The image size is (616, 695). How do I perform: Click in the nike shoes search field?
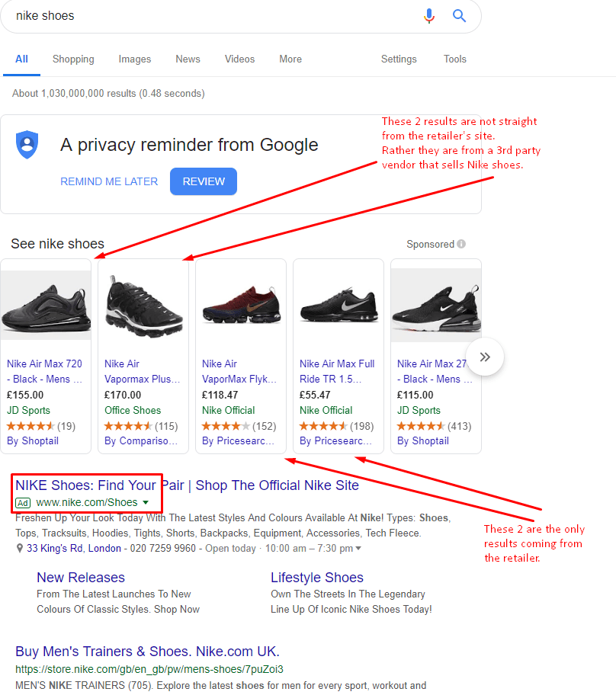(x=213, y=16)
